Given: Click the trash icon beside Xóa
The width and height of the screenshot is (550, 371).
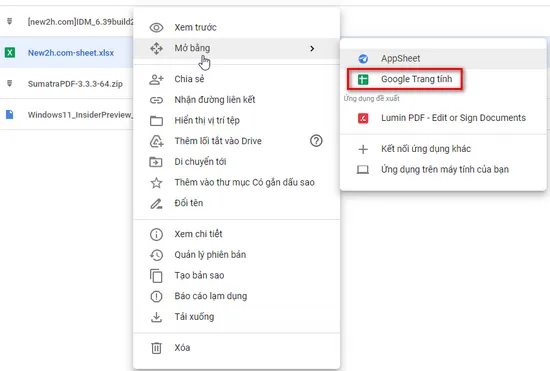Looking at the screenshot, I should (156, 348).
